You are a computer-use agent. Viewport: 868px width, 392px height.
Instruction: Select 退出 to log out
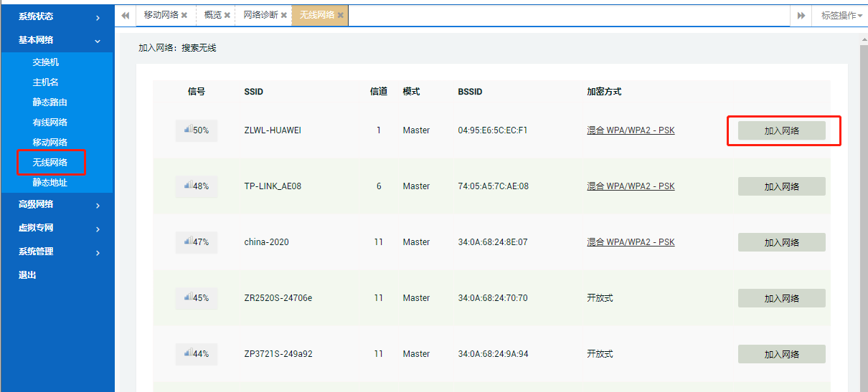pyautogui.click(x=27, y=275)
